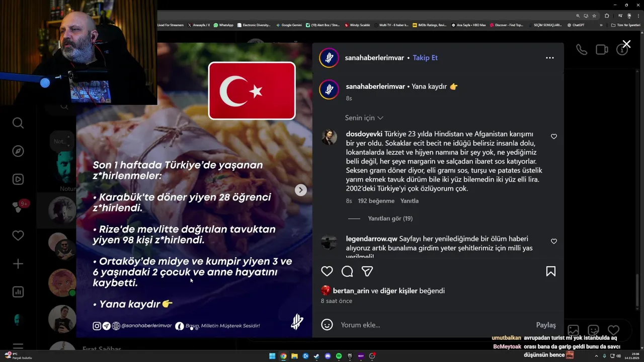The width and height of the screenshot is (644, 362).
Task: Open Chrome from the taskbar
Action: pos(283,356)
